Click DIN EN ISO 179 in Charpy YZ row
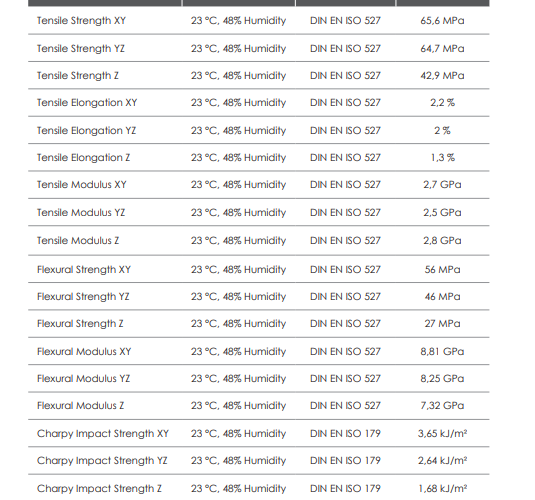 click(345, 461)
